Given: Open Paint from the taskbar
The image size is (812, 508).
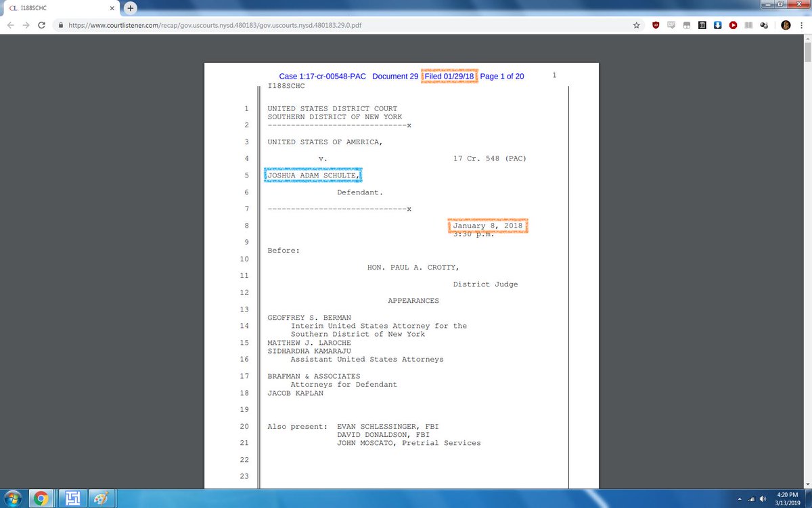Looking at the screenshot, I should pyautogui.click(x=101, y=499).
